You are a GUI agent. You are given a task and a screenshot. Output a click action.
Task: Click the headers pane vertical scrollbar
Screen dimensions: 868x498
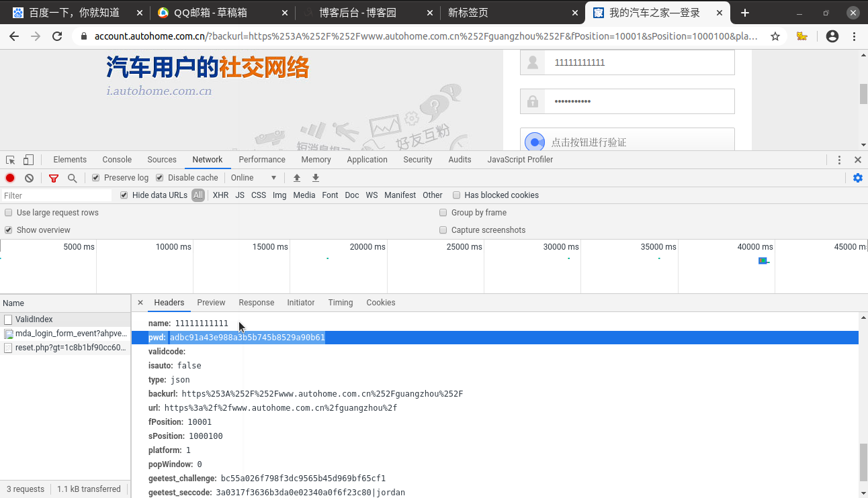click(863, 461)
